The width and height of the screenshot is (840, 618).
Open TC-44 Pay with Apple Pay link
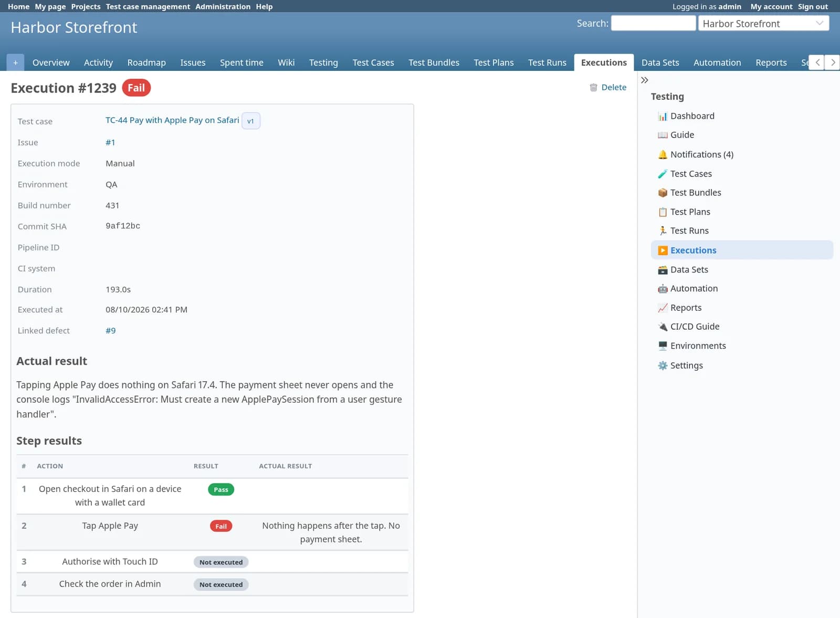[172, 120]
